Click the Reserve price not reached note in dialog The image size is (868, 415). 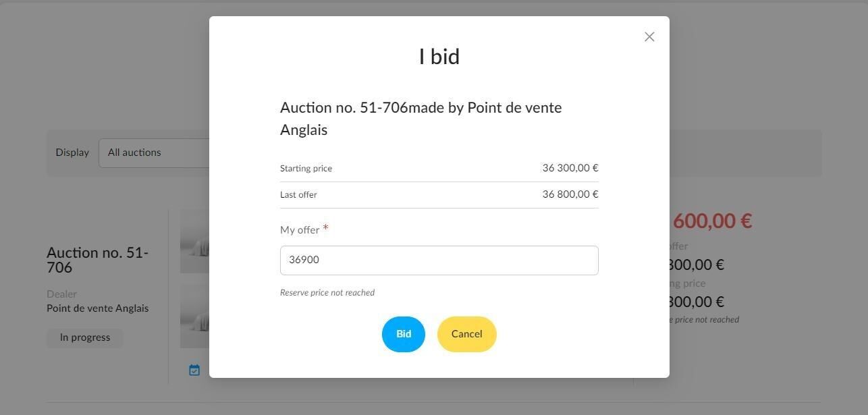[x=327, y=293]
